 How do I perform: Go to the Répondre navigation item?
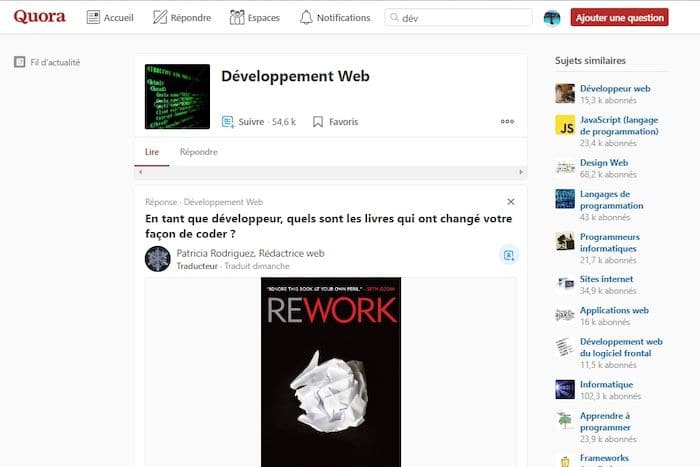[x=181, y=18]
